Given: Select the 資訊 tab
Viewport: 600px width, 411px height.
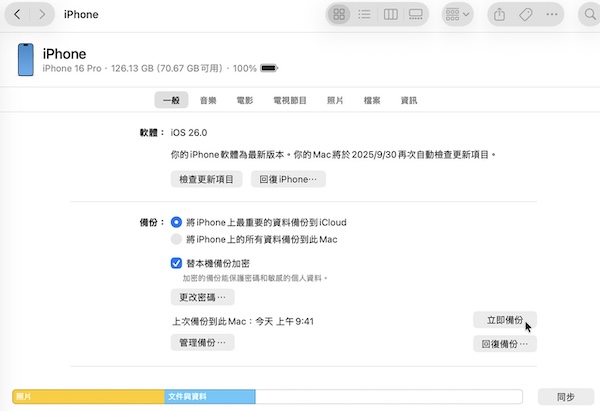Looking at the screenshot, I should tap(409, 100).
